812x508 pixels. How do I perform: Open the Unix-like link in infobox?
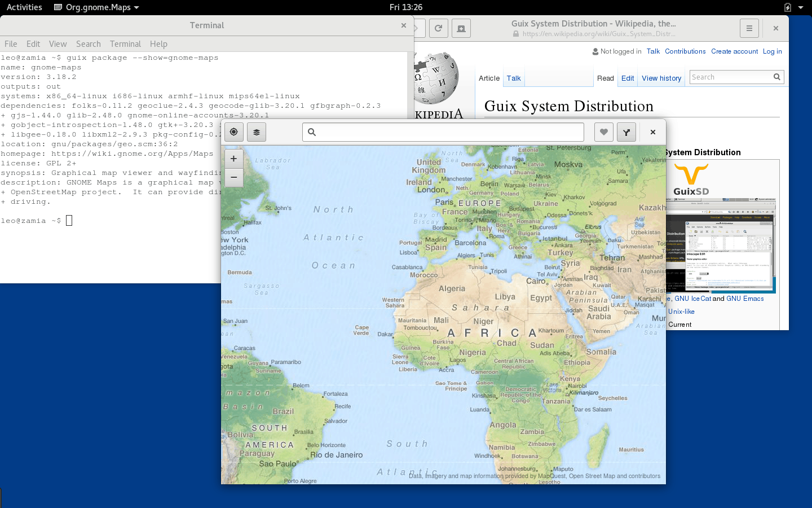tap(681, 312)
